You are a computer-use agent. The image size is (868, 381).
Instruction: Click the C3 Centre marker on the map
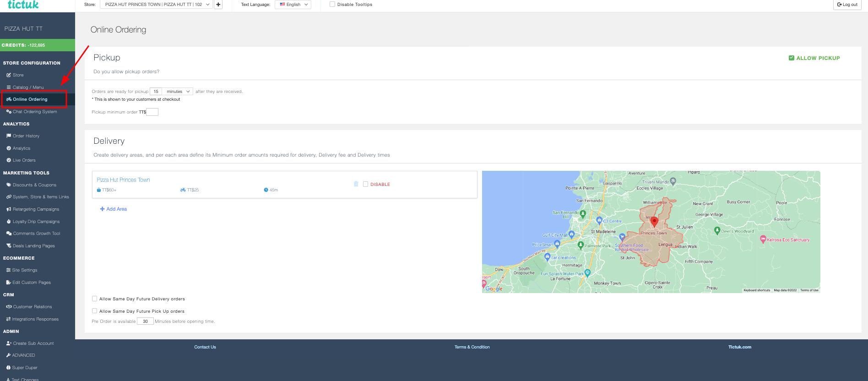pyautogui.click(x=599, y=220)
